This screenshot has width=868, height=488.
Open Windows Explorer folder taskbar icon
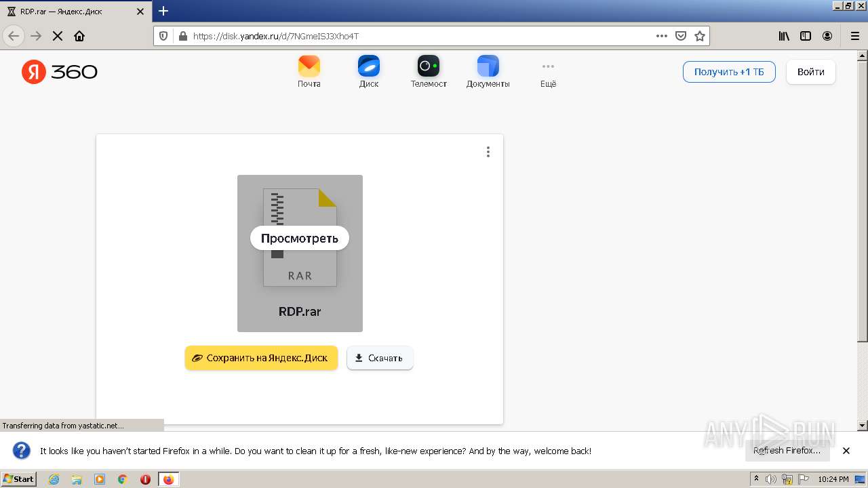click(x=77, y=479)
